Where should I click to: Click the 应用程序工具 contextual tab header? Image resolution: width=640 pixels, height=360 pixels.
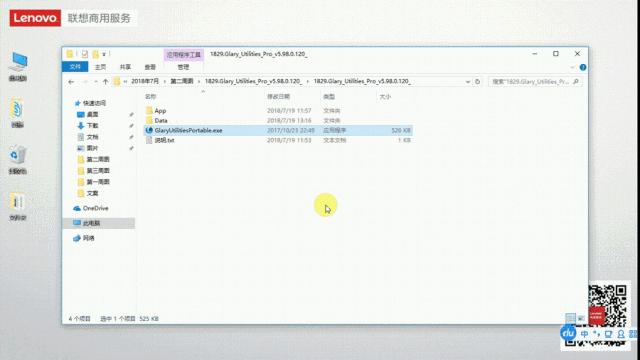click(184, 54)
